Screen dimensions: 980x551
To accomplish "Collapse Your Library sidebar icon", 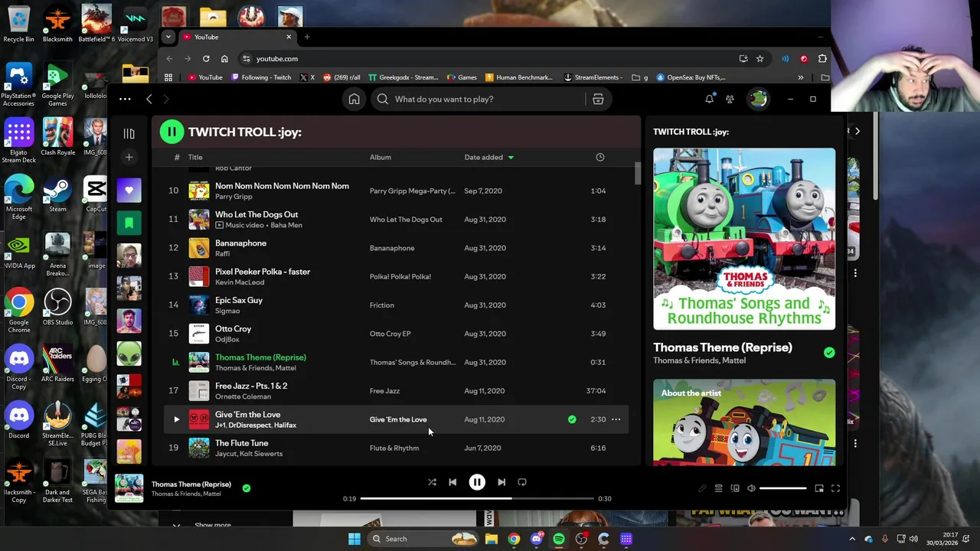I will click(129, 134).
